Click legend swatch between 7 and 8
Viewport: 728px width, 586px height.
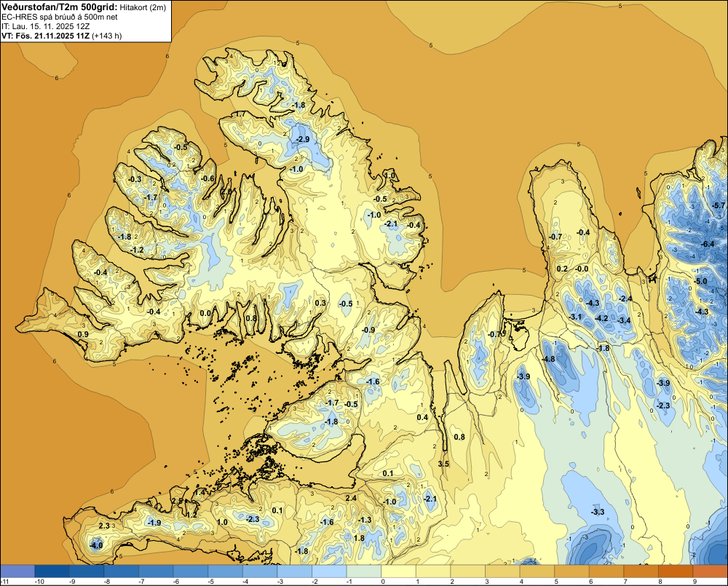click(641, 571)
